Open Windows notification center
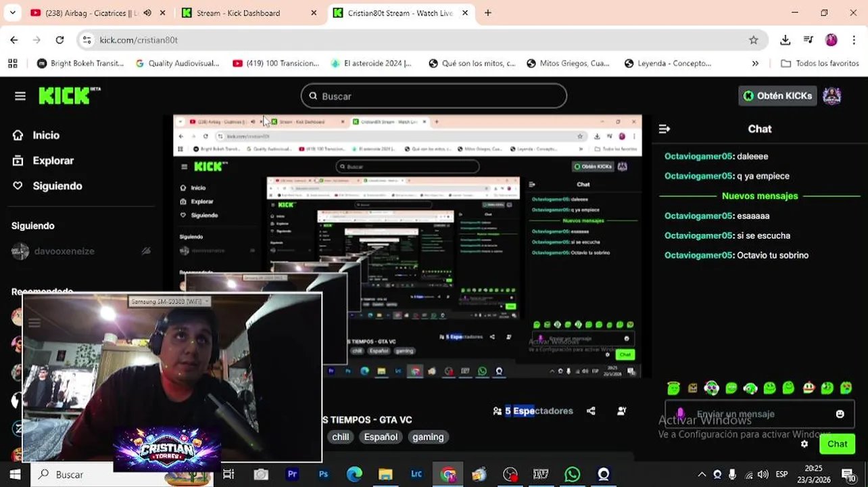The height and width of the screenshot is (487, 868). pos(849,474)
